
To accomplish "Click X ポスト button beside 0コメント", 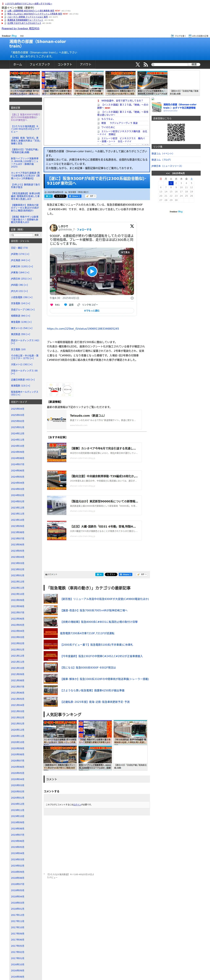I will pos(111,574).
